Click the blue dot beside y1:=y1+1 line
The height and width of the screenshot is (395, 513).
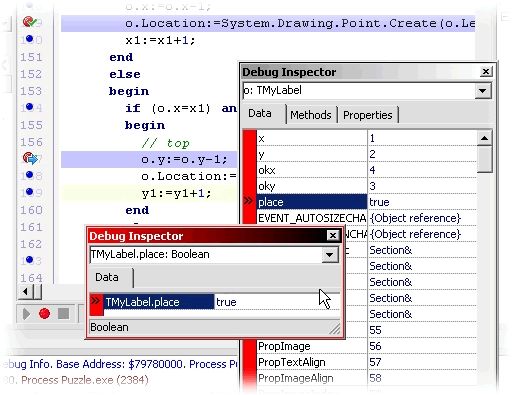point(29,191)
